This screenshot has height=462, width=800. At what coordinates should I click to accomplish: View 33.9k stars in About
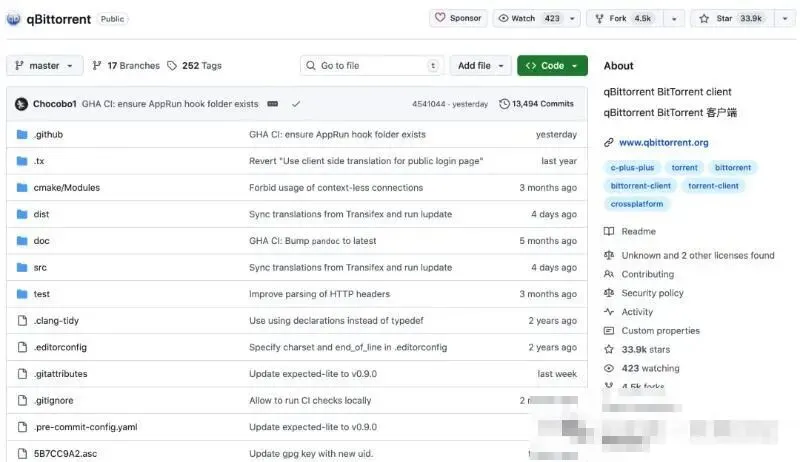645,350
